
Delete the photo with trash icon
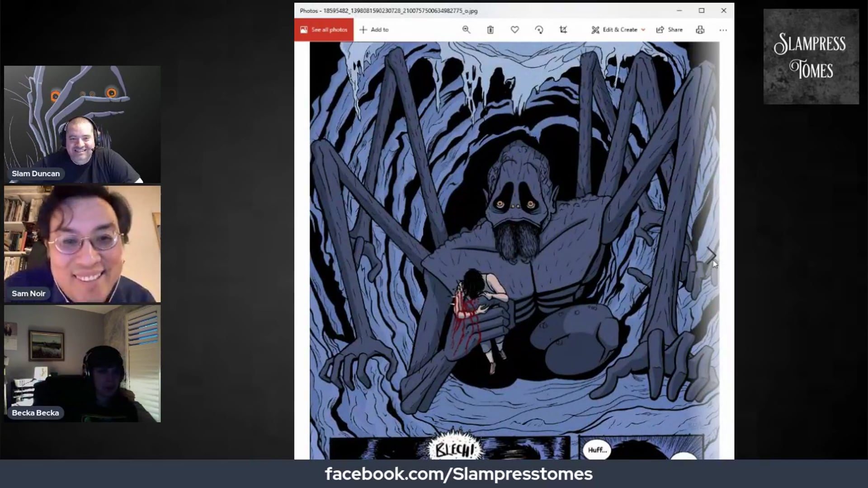(490, 30)
